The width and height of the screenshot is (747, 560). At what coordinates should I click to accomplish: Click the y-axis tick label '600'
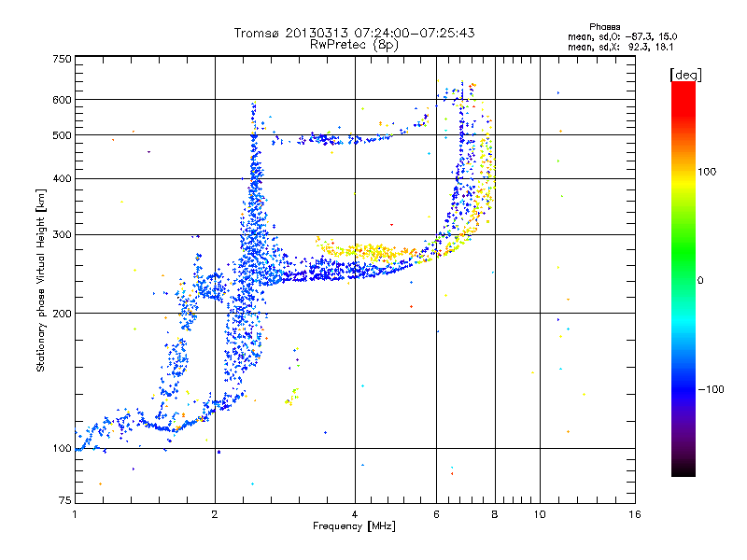tap(62, 100)
